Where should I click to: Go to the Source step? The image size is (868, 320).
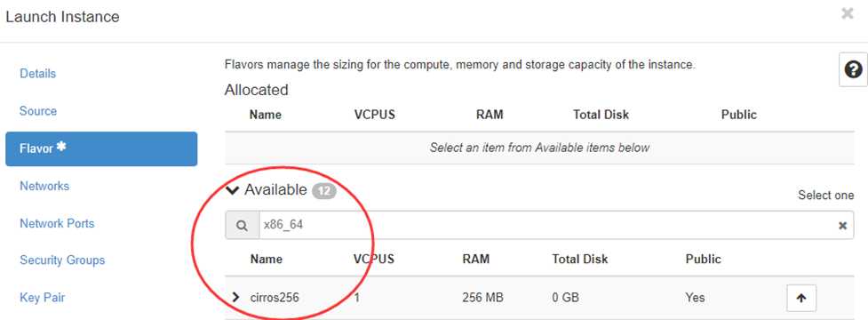[38, 111]
